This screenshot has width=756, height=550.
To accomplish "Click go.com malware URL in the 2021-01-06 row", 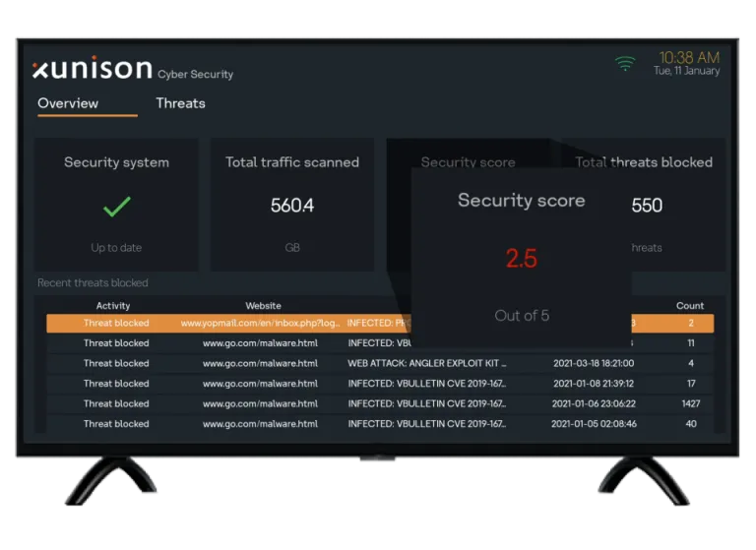I will point(260,404).
